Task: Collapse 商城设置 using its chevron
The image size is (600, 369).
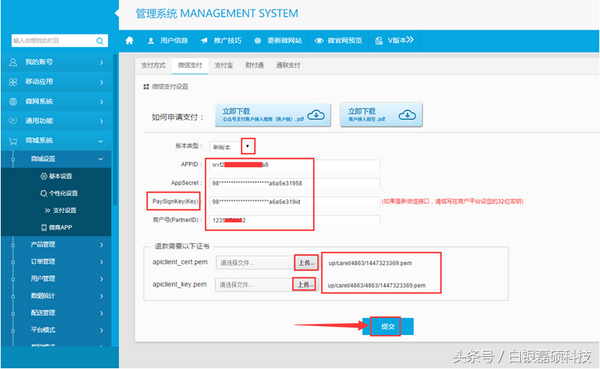Action: click(100, 159)
